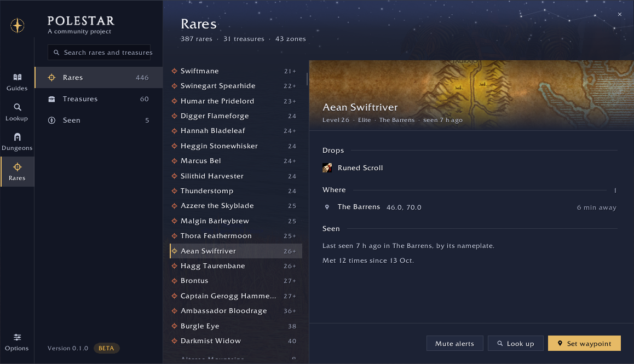Click crosshair icon beside Swiftmane
Viewport: 634px width, 364px height.
click(x=174, y=71)
